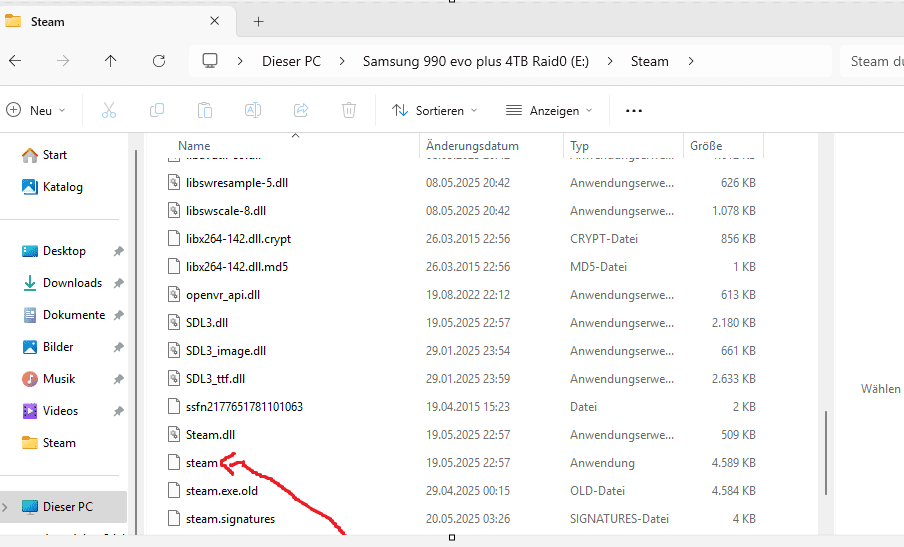The image size is (904, 547).
Task: Expand chevron after Dieser PC breadcrumb
Action: (342, 61)
